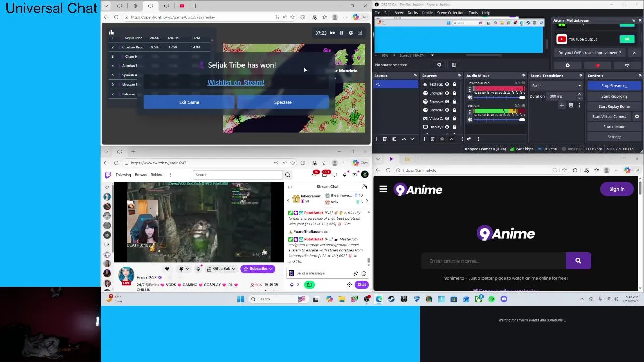This screenshot has width=644, height=362.
Task: Add a new scene in OBS Scenes
Action: coord(377,139)
